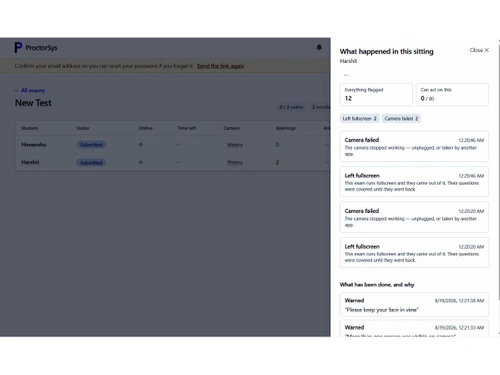Screen dimensions: 500x375
Task: Click Submitted status badge for Harshit
Action: pos(91,163)
